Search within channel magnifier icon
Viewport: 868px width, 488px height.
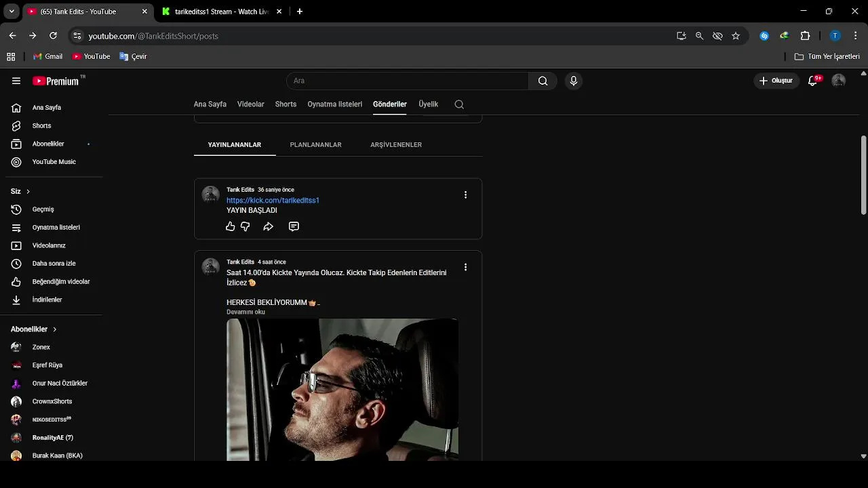tap(459, 104)
